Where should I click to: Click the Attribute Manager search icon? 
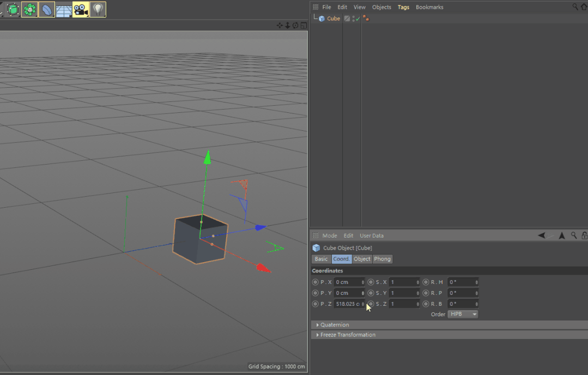(x=574, y=235)
